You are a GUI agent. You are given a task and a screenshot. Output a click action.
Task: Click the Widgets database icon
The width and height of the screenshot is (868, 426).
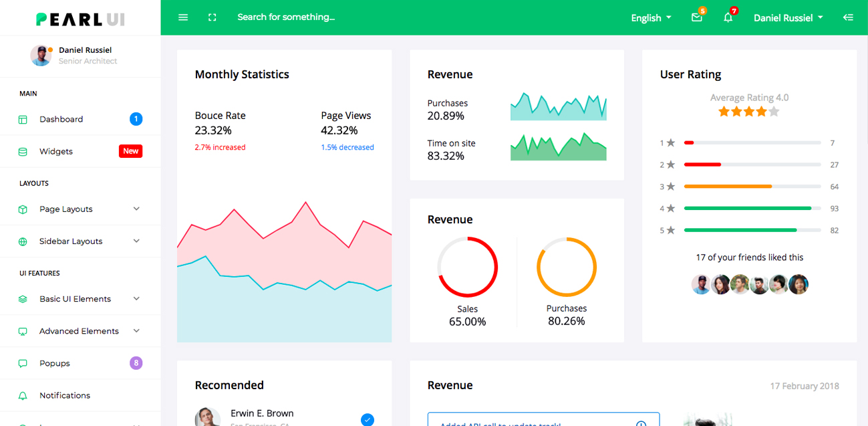click(23, 152)
